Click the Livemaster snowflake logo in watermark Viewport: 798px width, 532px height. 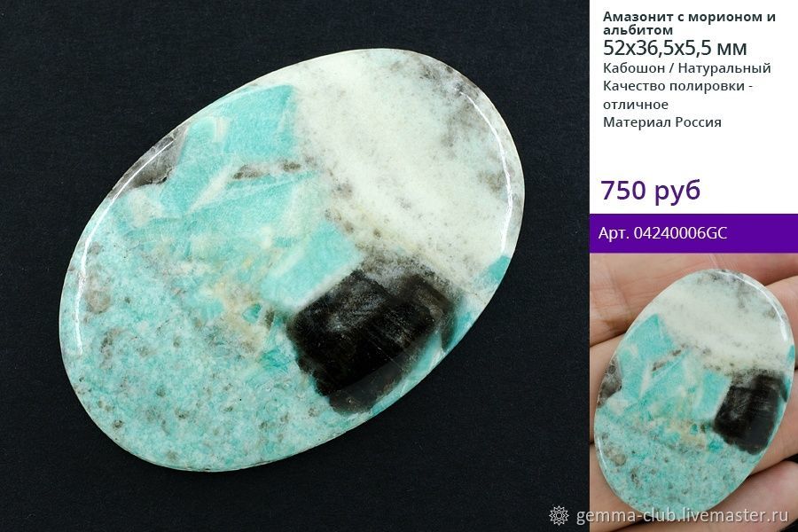pyautogui.click(x=559, y=515)
